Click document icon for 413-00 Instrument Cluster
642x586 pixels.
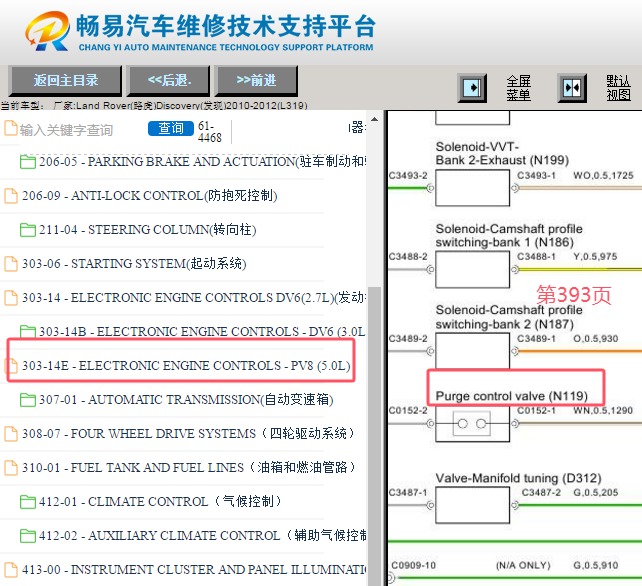tap(11, 569)
